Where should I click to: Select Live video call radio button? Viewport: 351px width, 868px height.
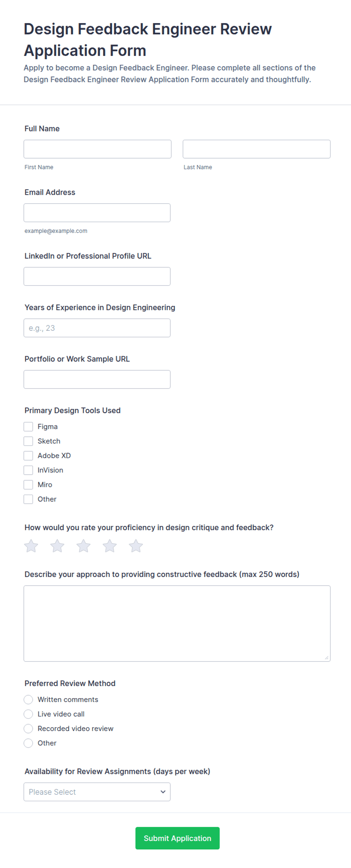(28, 714)
